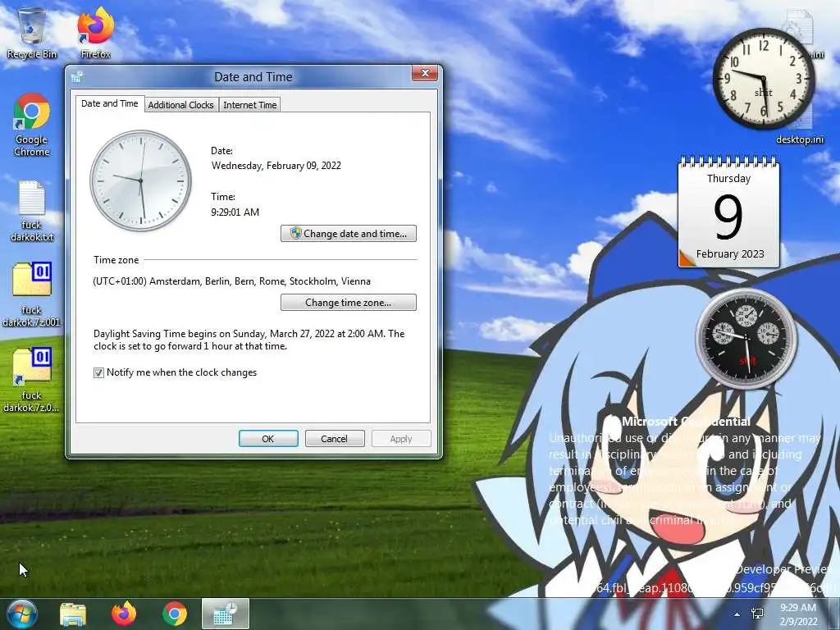Click OK in the Date and Time dialog
This screenshot has height=630, width=840.
[x=268, y=439]
